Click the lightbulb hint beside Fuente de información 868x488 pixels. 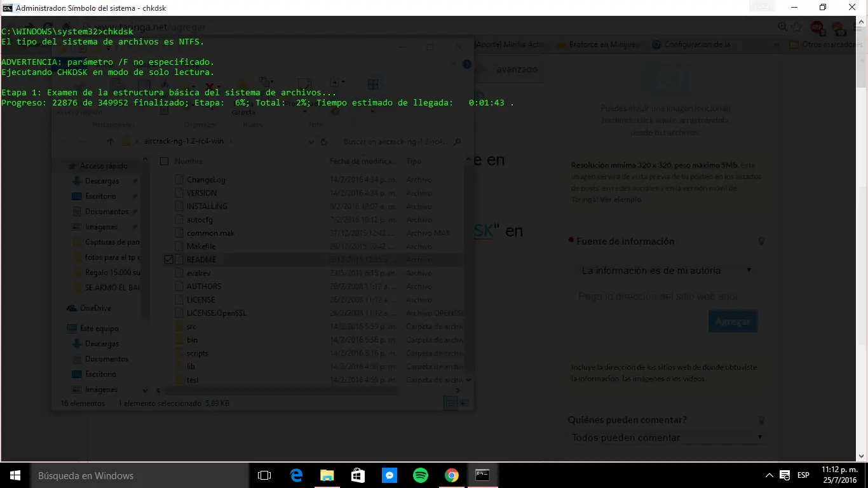point(761,241)
